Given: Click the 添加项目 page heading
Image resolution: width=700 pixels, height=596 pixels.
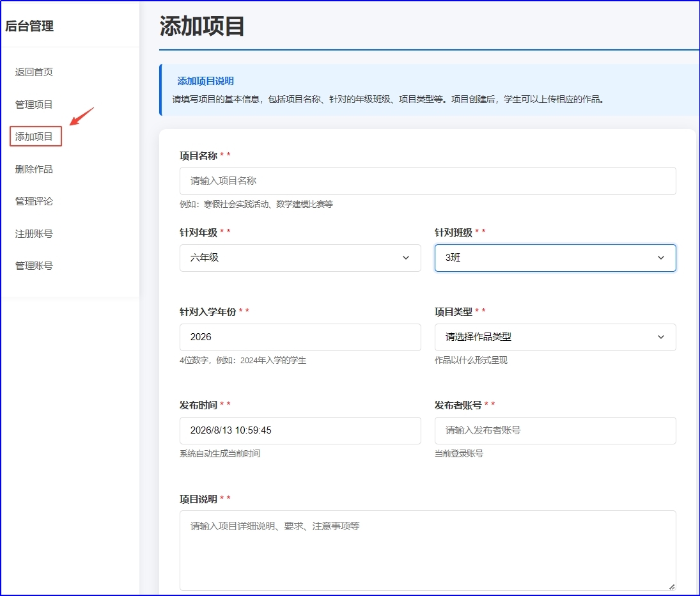Looking at the screenshot, I should click(x=202, y=26).
